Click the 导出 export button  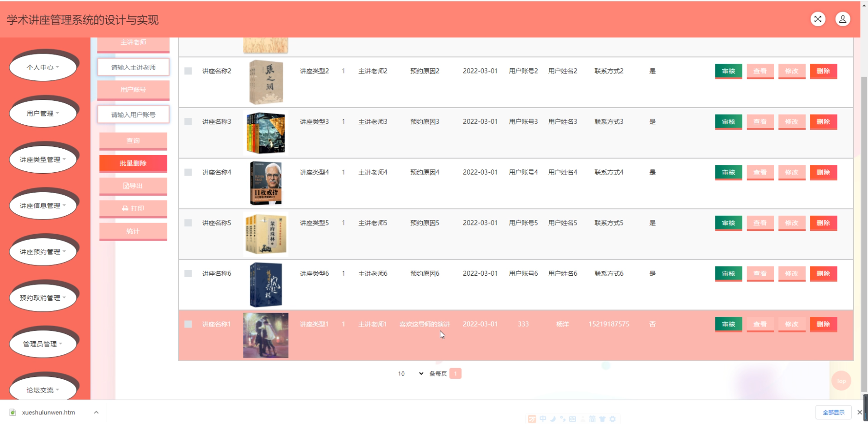pos(133,186)
